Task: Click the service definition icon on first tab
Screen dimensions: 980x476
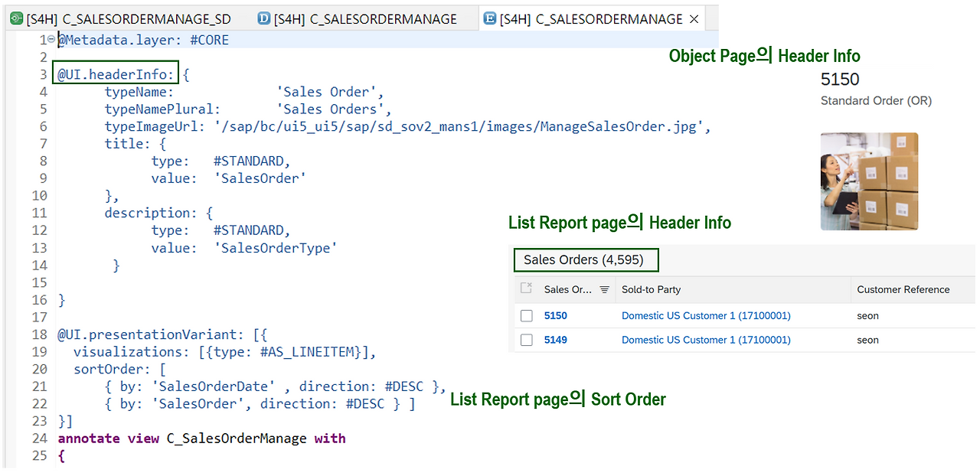Action: tap(16, 18)
